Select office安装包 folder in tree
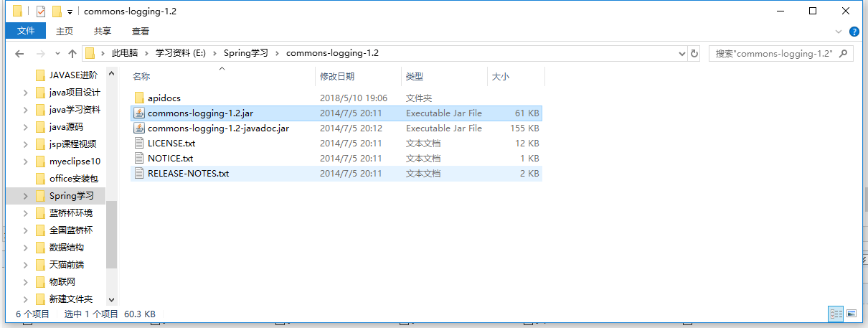868x328 pixels. 73,179
